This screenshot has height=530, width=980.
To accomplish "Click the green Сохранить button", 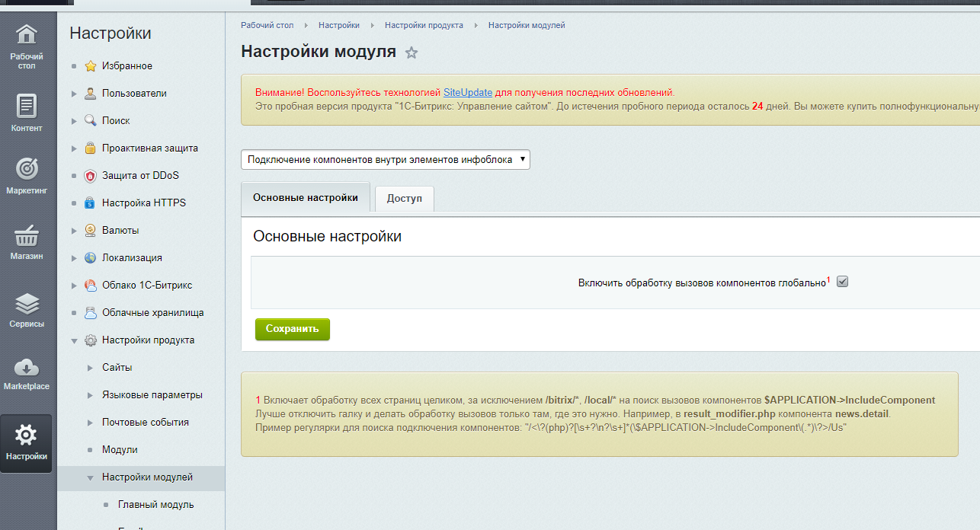I will [293, 329].
